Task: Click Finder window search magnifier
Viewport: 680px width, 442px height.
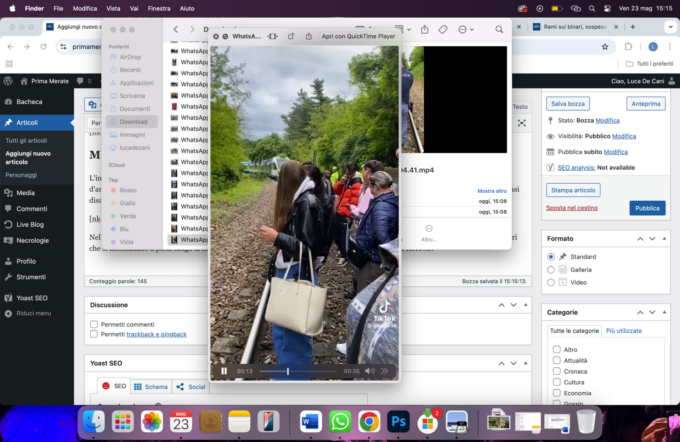Action: click(499, 29)
